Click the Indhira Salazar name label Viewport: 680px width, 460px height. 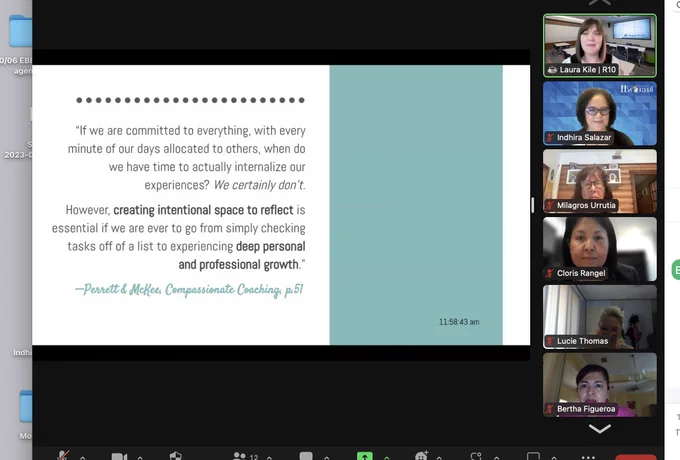click(x=584, y=137)
